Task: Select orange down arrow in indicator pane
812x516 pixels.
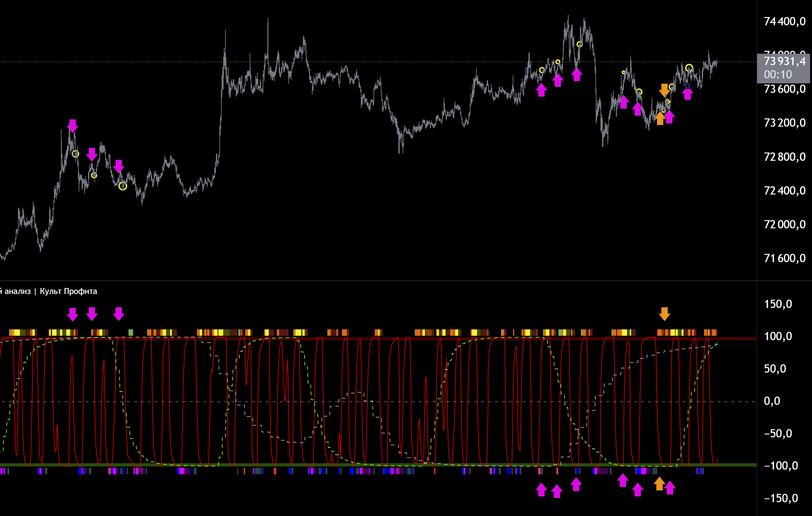Action: tap(664, 314)
